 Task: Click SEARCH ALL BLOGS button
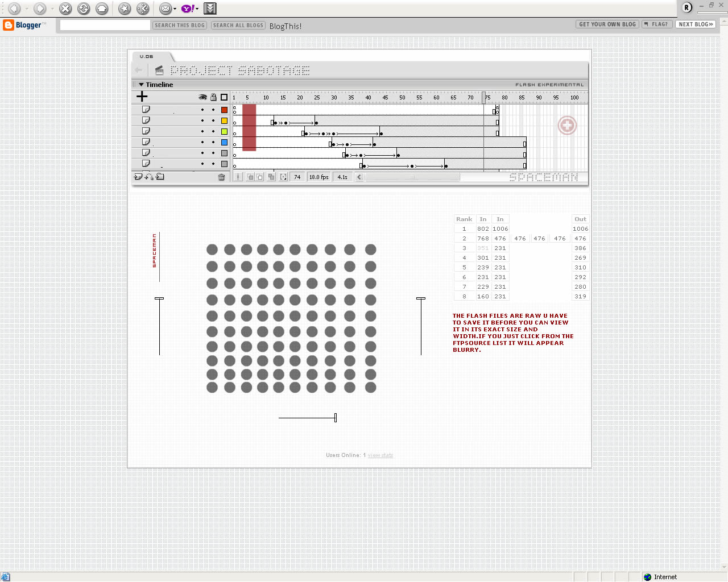pos(238,25)
